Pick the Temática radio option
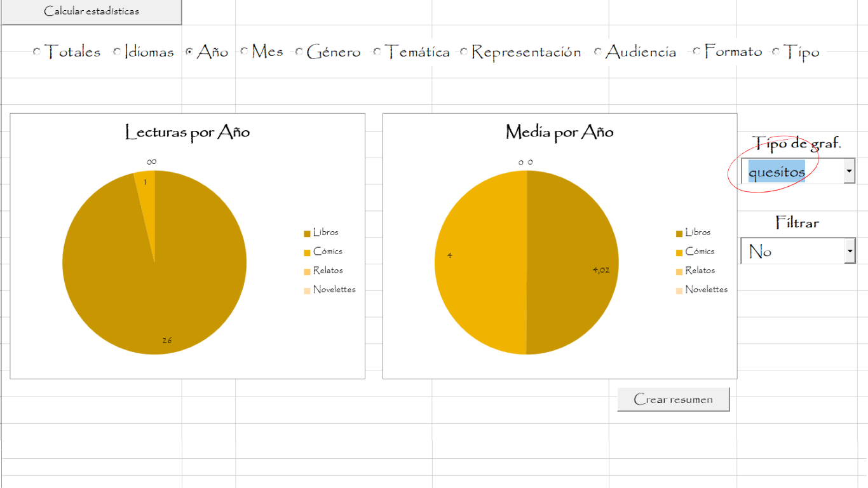Viewport: 868px width, 488px height. [x=377, y=52]
